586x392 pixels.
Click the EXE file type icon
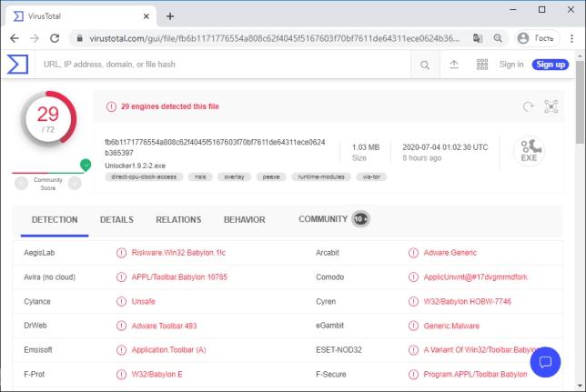pyautogui.click(x=529, y=151)
